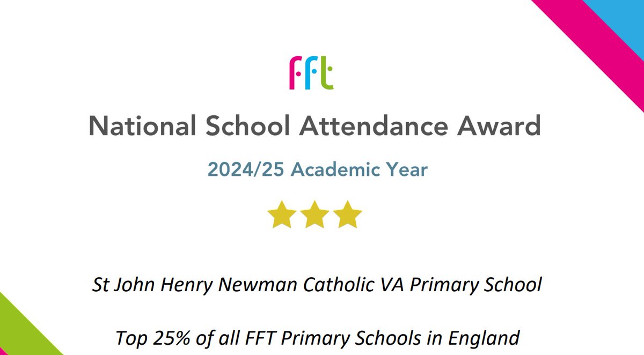The height and width of the screenshot is (355, 644).
Task: Click "Catholic VA Primary School" in the school name
Action: tap(421, 285)
